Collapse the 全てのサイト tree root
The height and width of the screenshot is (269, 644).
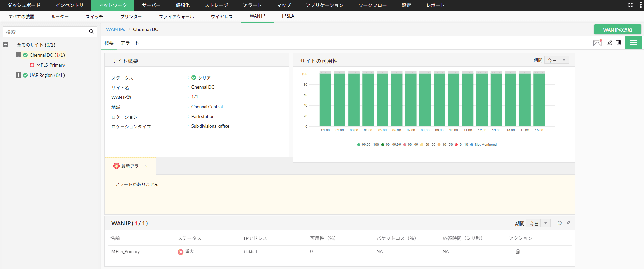click(6, 44)
